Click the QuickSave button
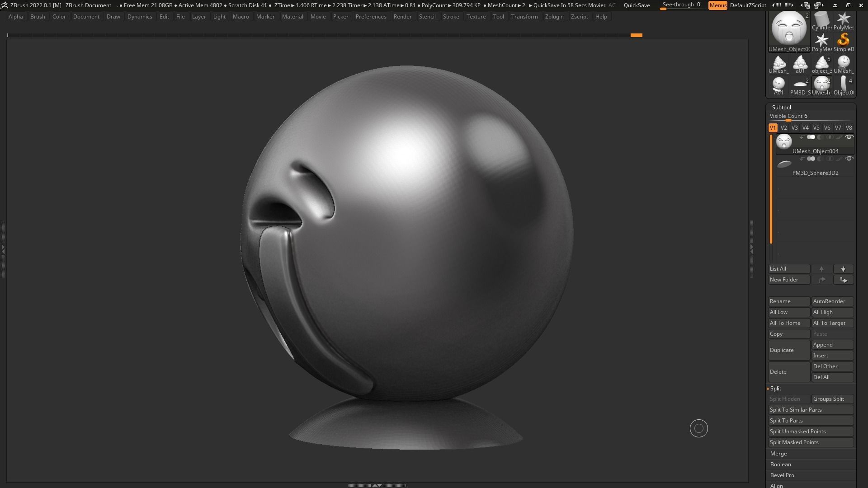 click(637, 5)
